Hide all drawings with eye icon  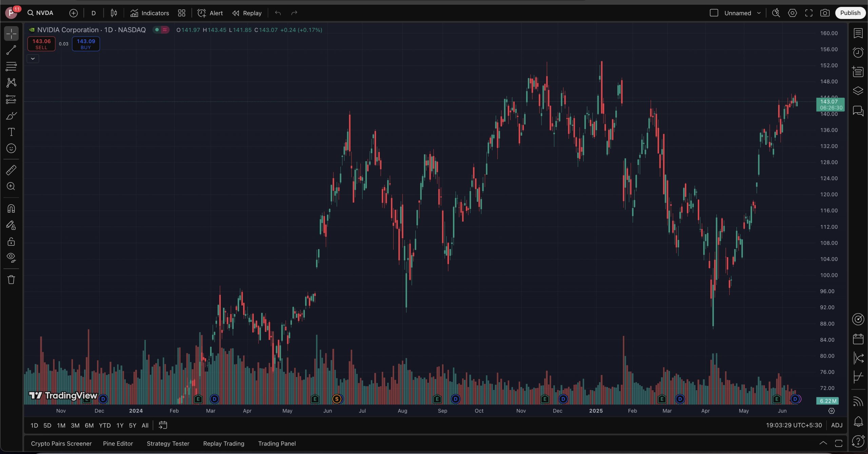11,258
